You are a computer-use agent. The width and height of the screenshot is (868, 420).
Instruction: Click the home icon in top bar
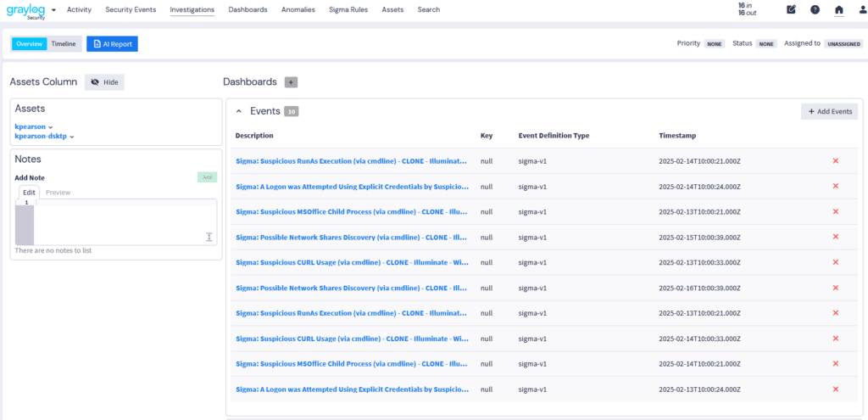click(x=838, y=10)
